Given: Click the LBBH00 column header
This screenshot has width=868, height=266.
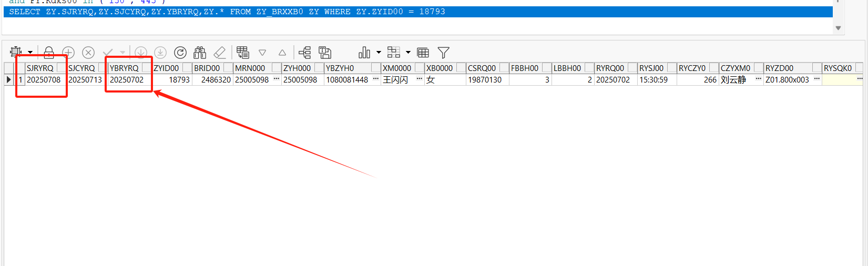Looking at the screenshot, I should tap(573, 68).
